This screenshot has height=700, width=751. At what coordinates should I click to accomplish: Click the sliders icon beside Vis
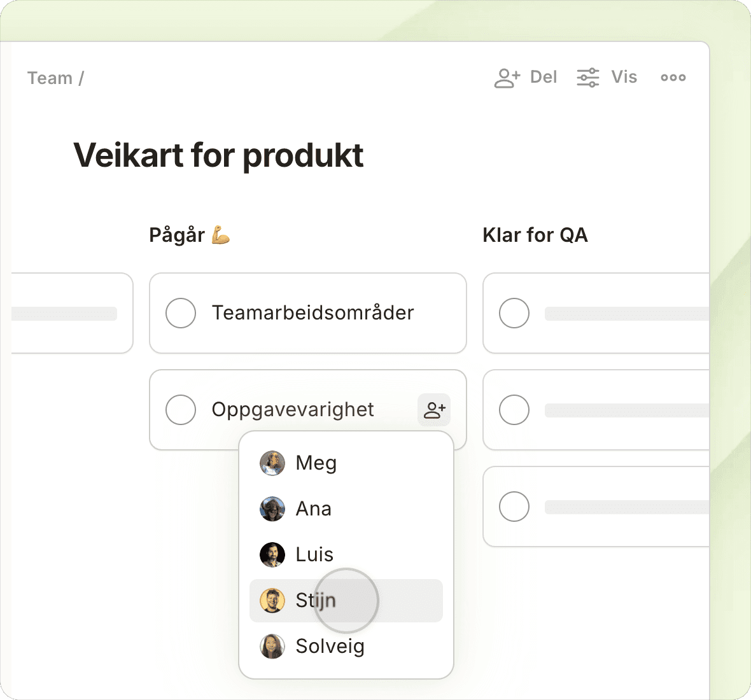(587, 78)
